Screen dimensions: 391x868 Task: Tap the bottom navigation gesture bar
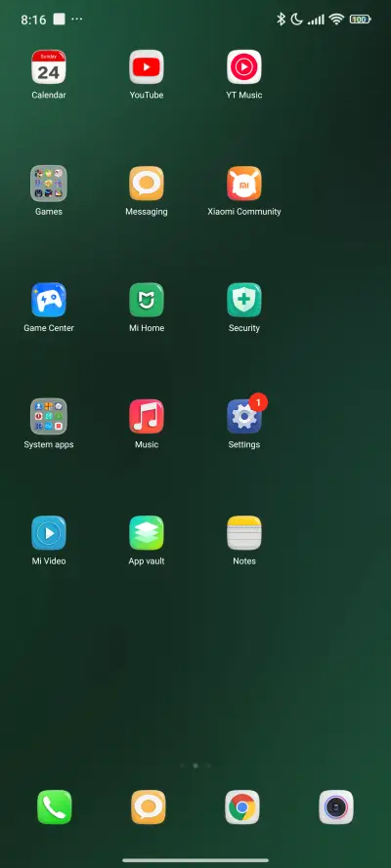195,860
